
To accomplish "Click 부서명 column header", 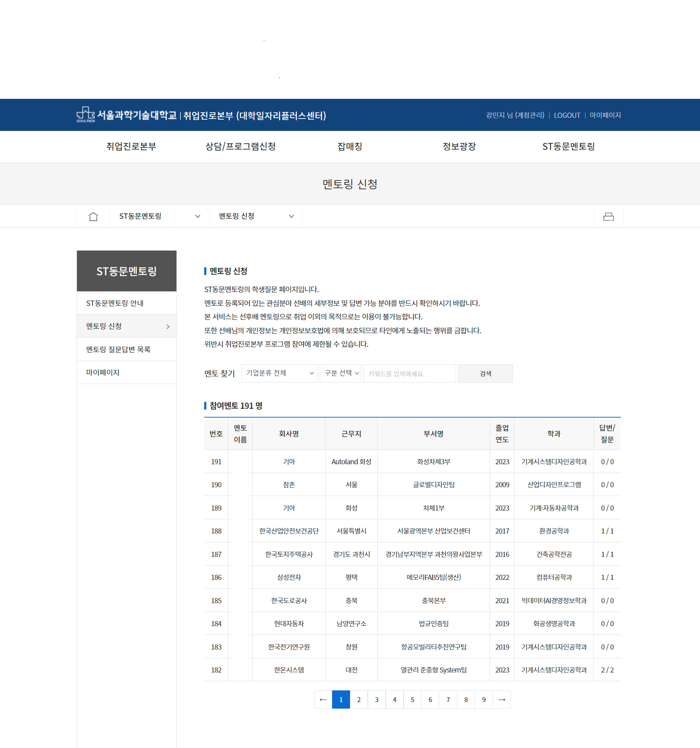I will pyautogui.click(x=433, y=434).
